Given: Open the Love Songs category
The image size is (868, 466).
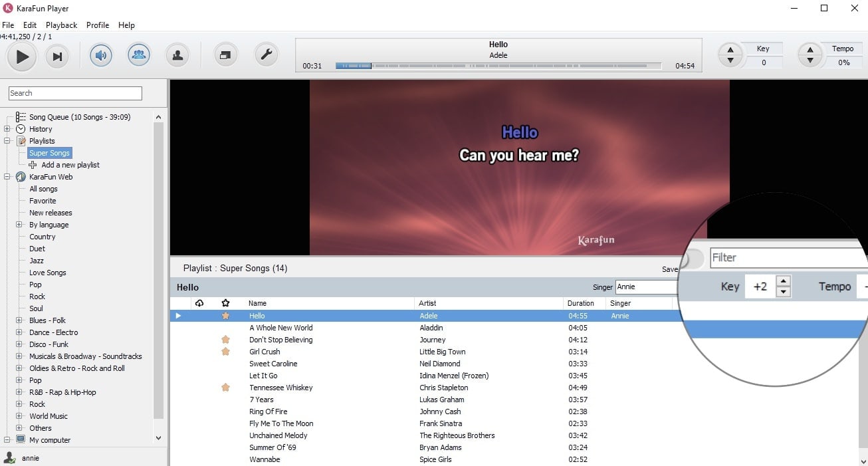Looking at the screenshot, I should 48,273.
